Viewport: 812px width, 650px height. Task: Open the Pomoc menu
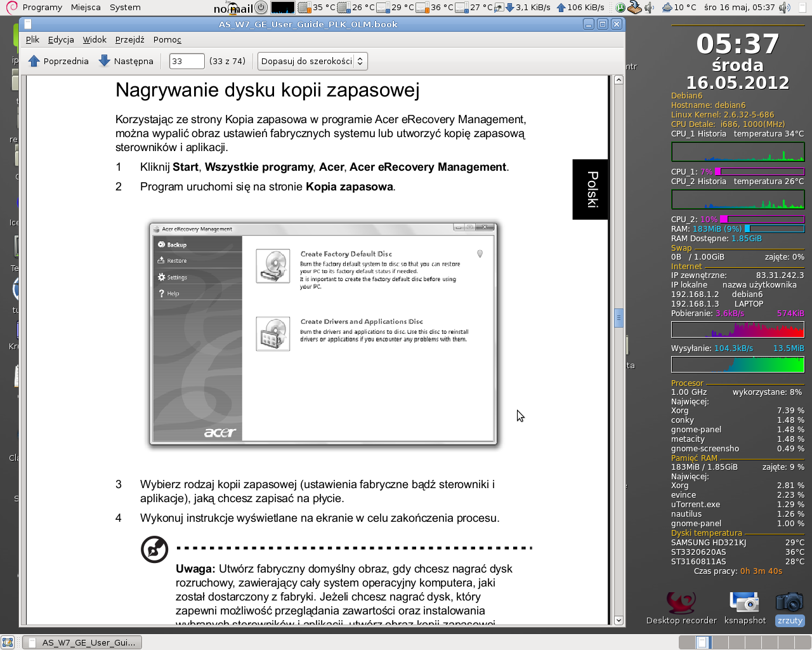click(167, 39)
